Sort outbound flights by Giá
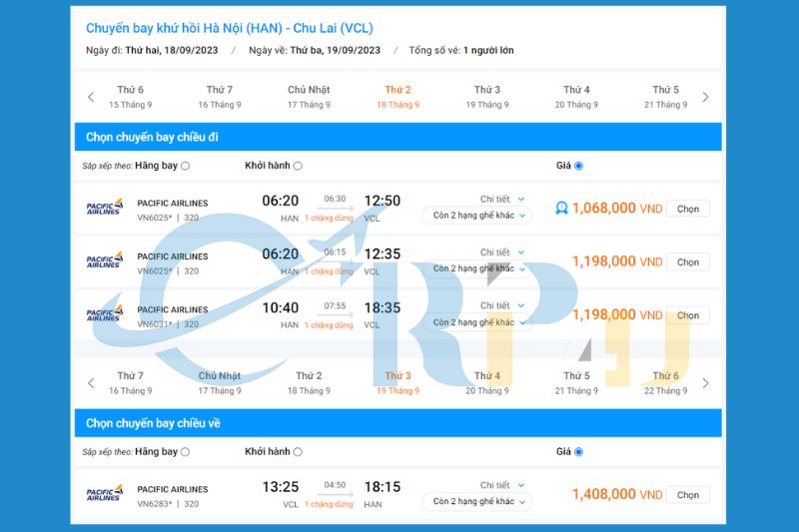The width and height of the screenshot is (799, 532). point(579,166)
